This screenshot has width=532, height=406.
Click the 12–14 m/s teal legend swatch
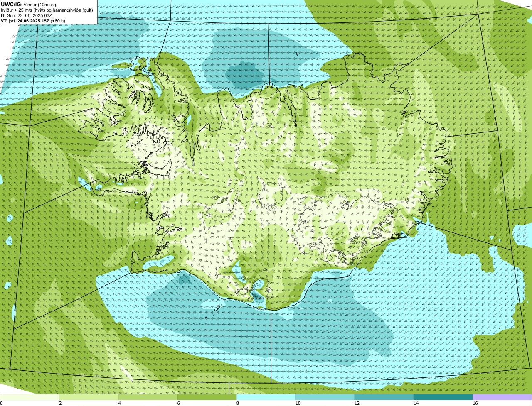click(x=384, y=397)
